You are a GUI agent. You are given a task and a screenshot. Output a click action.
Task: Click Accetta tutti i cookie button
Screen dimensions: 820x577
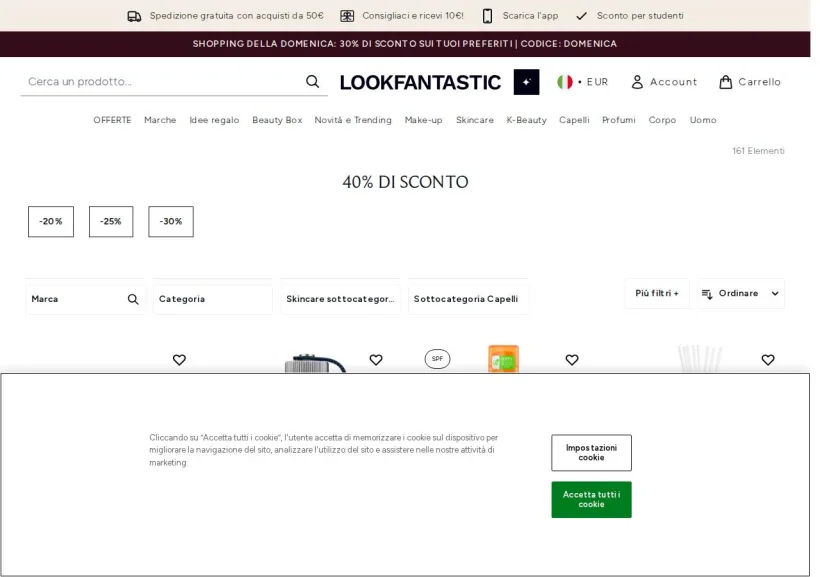pyautogui.click(x=591, y=500)
